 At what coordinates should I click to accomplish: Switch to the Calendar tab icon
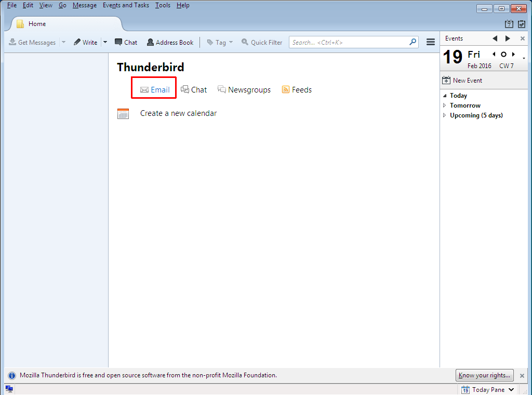[509, 24]
